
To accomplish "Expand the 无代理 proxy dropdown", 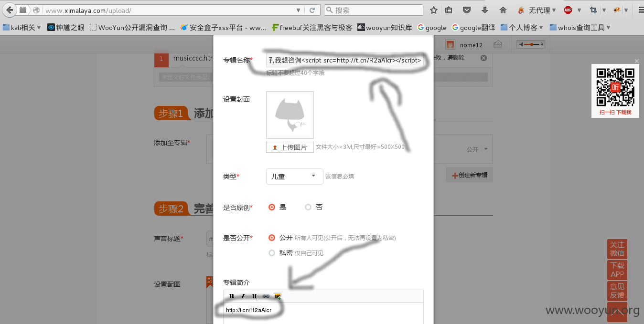I will coord(554,10).
